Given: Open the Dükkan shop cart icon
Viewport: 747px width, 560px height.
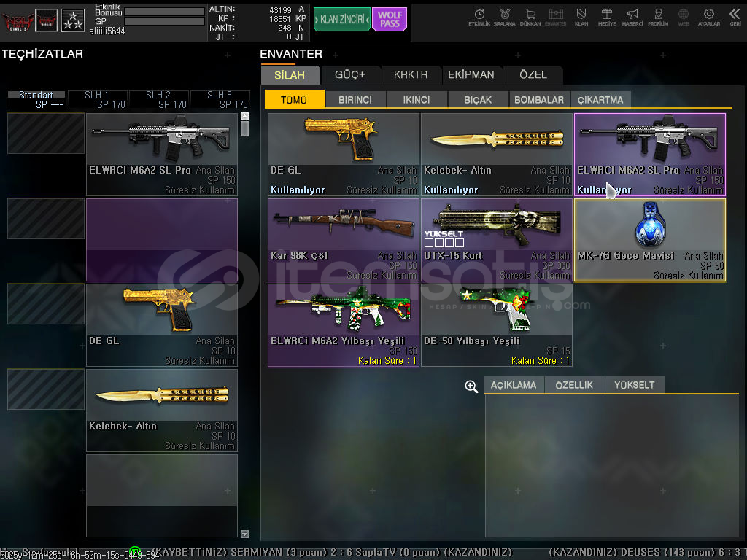Looking at the screenshot, I should (530, 17).
